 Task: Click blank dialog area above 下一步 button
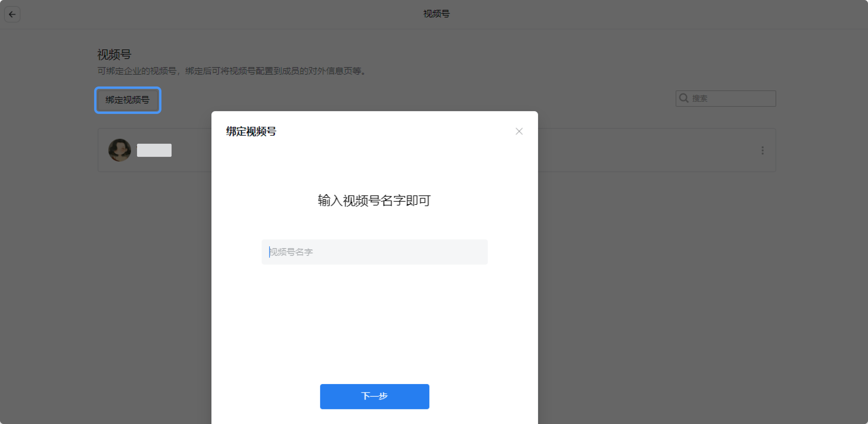tap(374, 324)
